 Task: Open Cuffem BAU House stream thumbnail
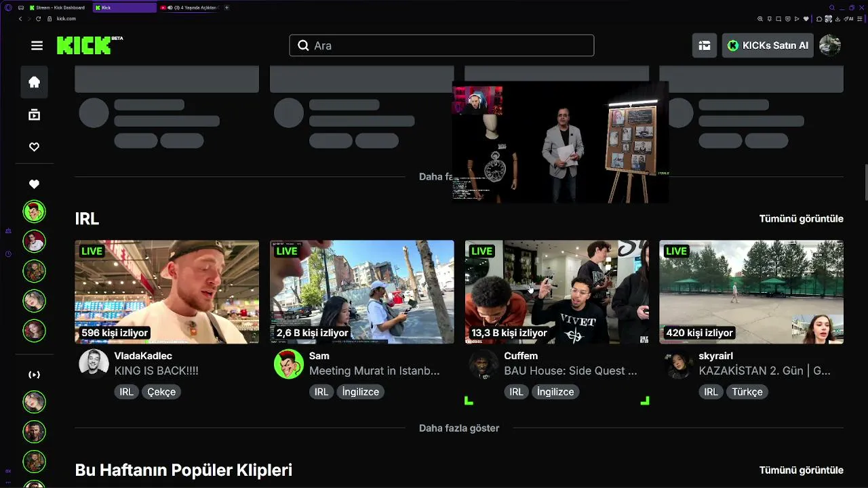(557, 291)
